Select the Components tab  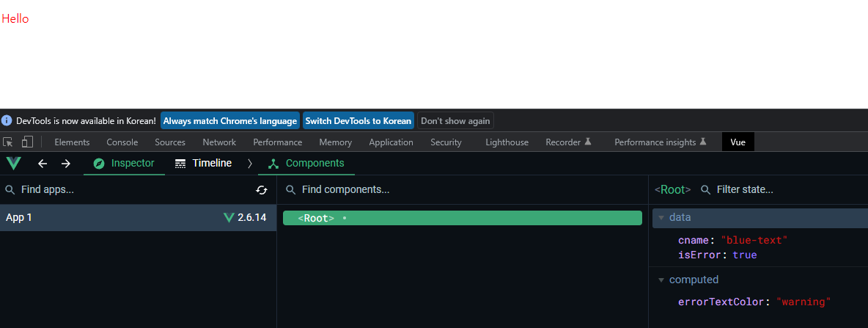coord(306,164)
